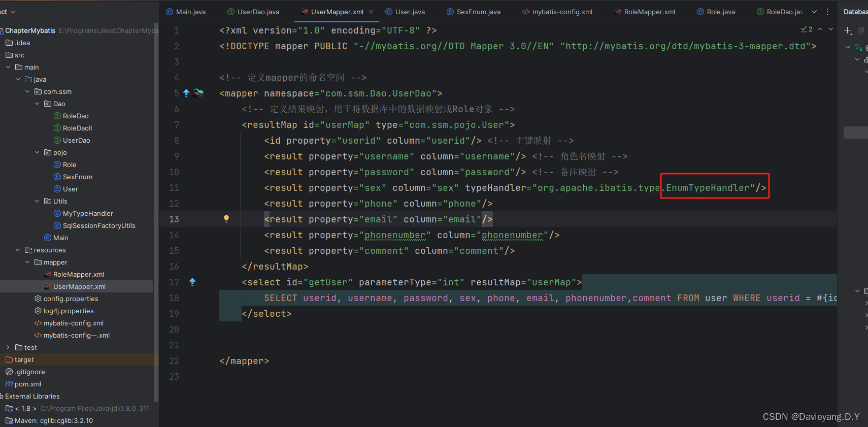Image resolution: width=868 pixels, height=427 pixels.
Task: Click the MyBatis mapper gutter icon on line 5
Action: (198, 93)
